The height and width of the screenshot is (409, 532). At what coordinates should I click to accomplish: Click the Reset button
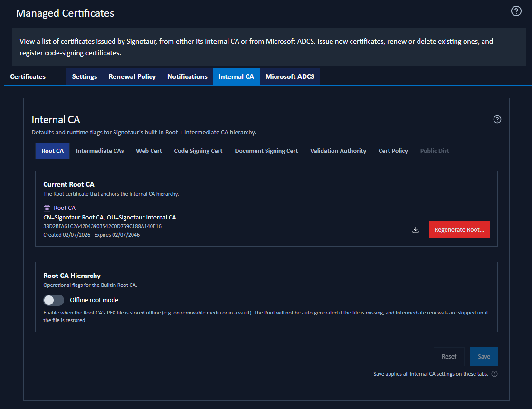(x=449, y=357)
